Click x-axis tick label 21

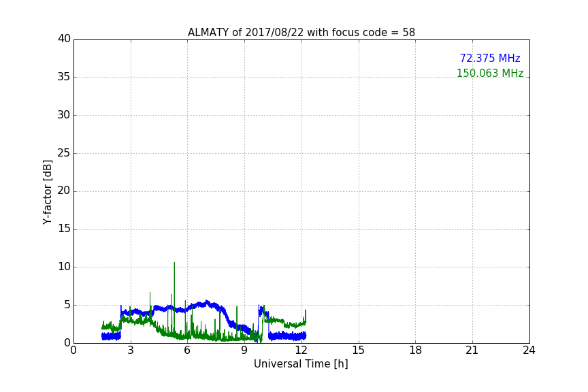pos(472,350)
